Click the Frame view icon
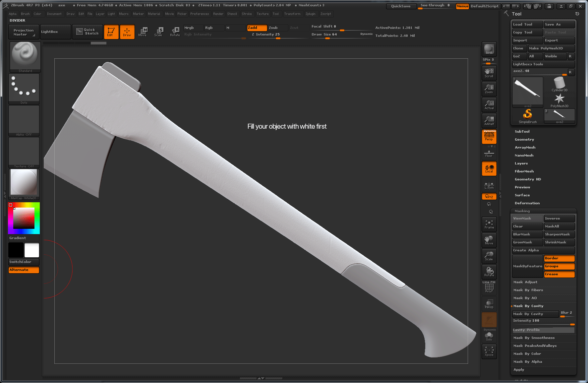Image resolution: width=588 pixels, height=383 pixels. (x=489, y=224)
